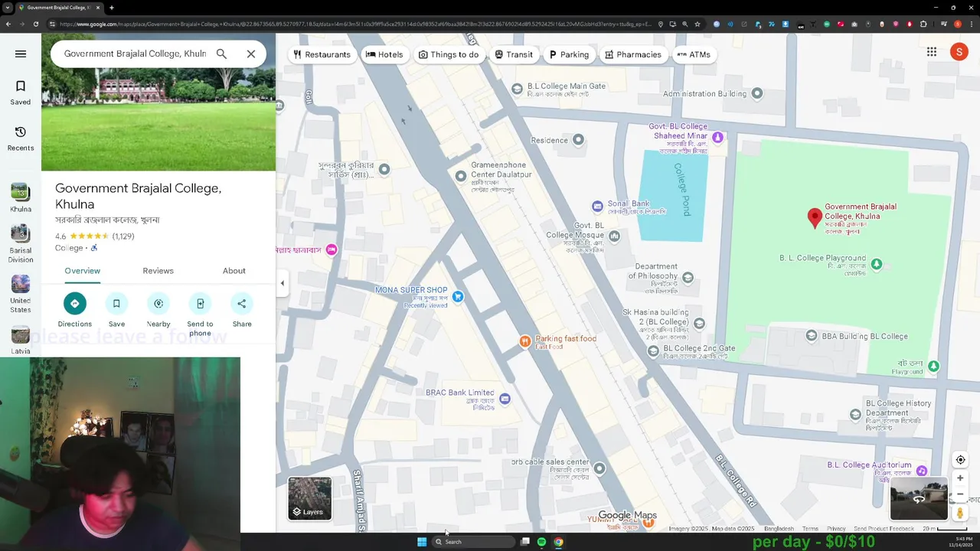Filter map by Hotels

click(384, 54)
